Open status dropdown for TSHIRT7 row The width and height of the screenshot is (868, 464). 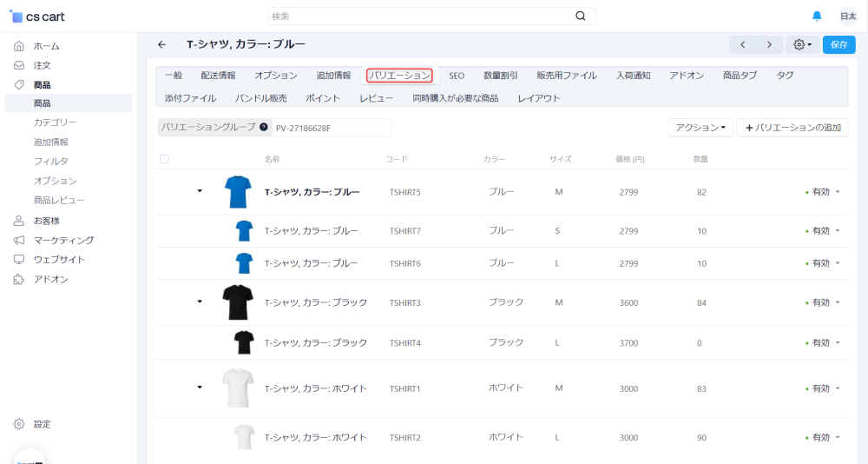823,230
